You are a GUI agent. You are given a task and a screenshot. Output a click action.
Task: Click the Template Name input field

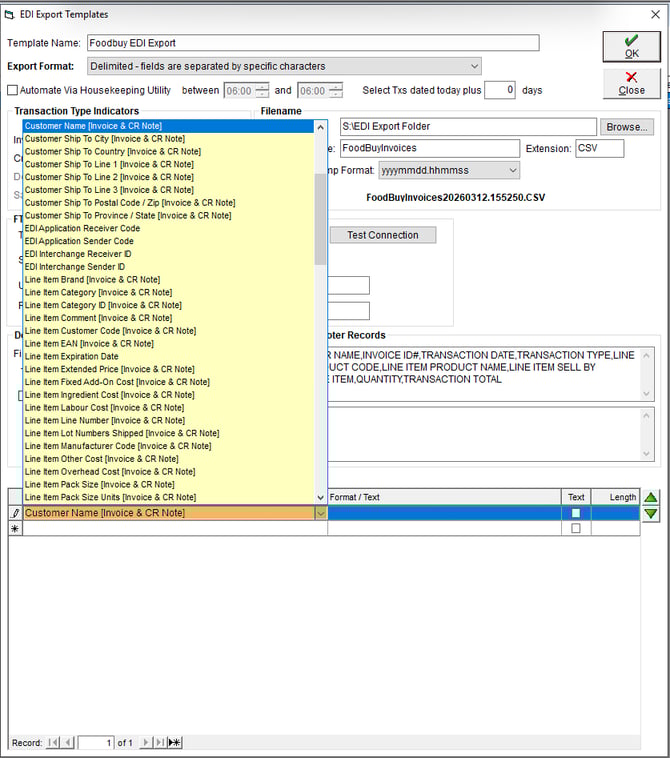[313, 43]
